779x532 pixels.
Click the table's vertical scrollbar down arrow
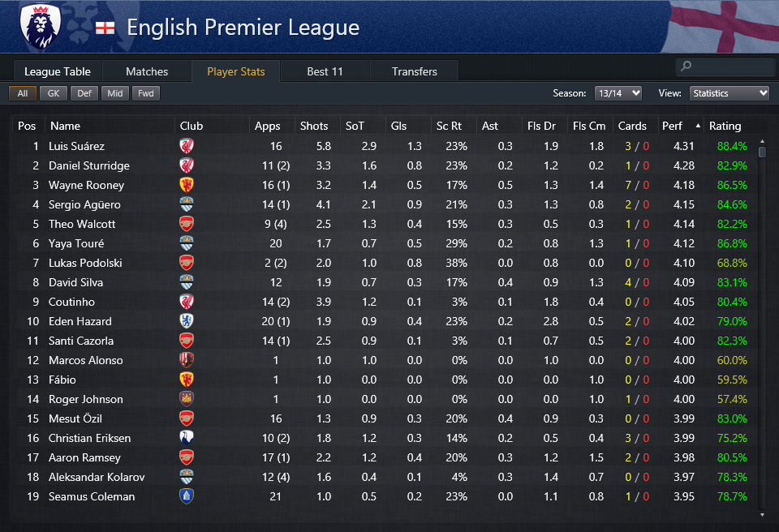(762, 514)
